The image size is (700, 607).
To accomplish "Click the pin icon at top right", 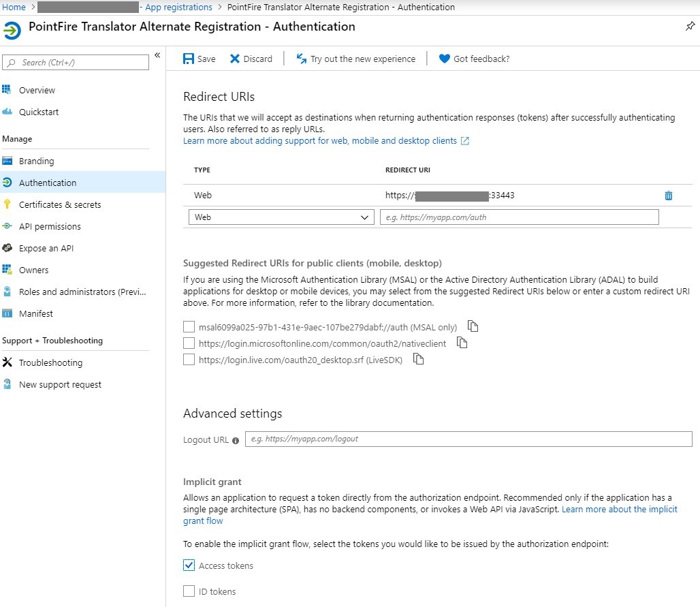I will (690, 27).
